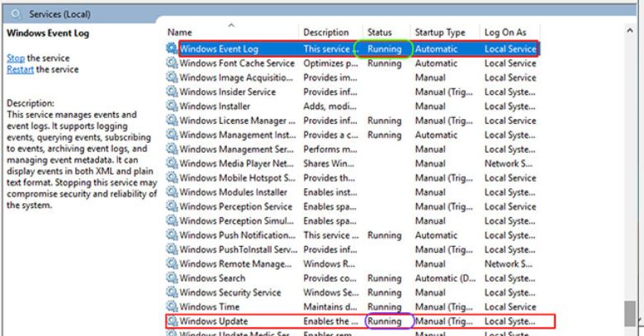
Task: Click Automatic (D... startup type of Windows Search
Action: (x=445, y=278)
